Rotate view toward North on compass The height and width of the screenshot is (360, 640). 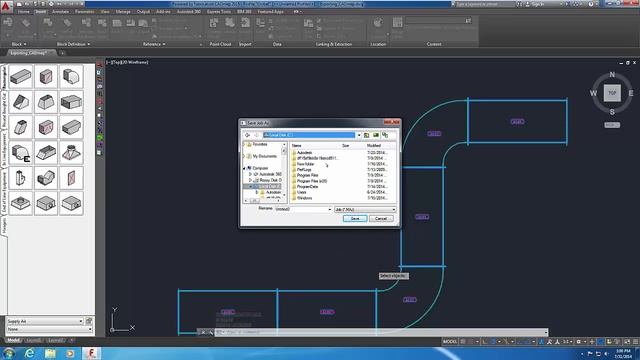coord(612,75)
